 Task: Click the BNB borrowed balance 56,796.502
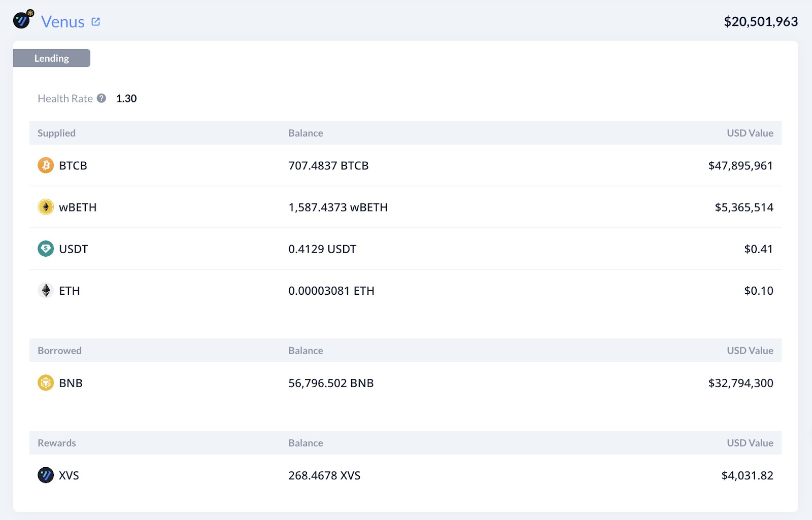pos(330,383)
